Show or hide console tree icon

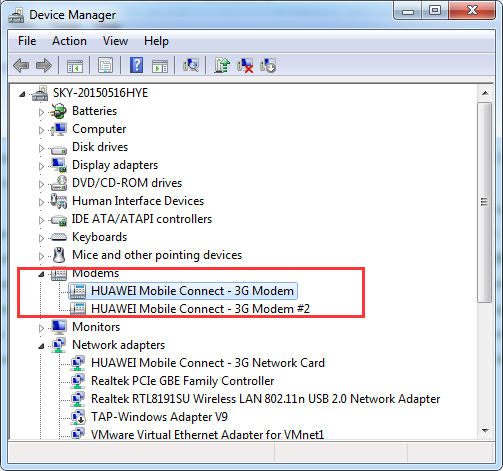tap(75, 66)
